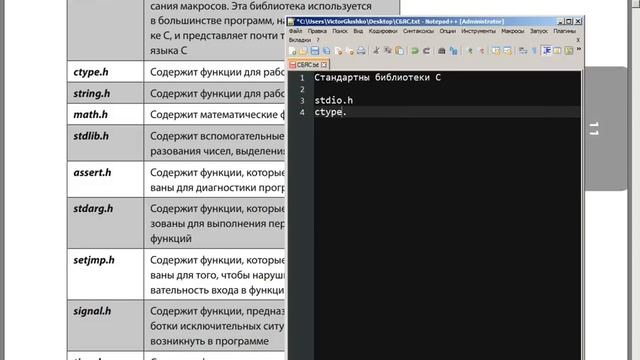The height and width of the screenshot is (360, 640).
Task: Toggle synchronized vertical scrolling
Action: (x=496, y=51)
